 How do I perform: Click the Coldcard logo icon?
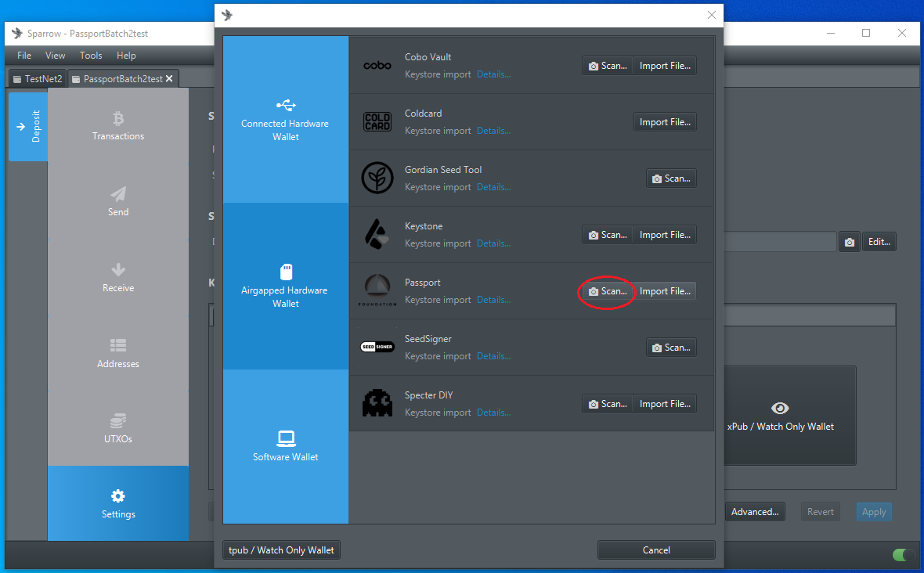(x=377, y=122)
